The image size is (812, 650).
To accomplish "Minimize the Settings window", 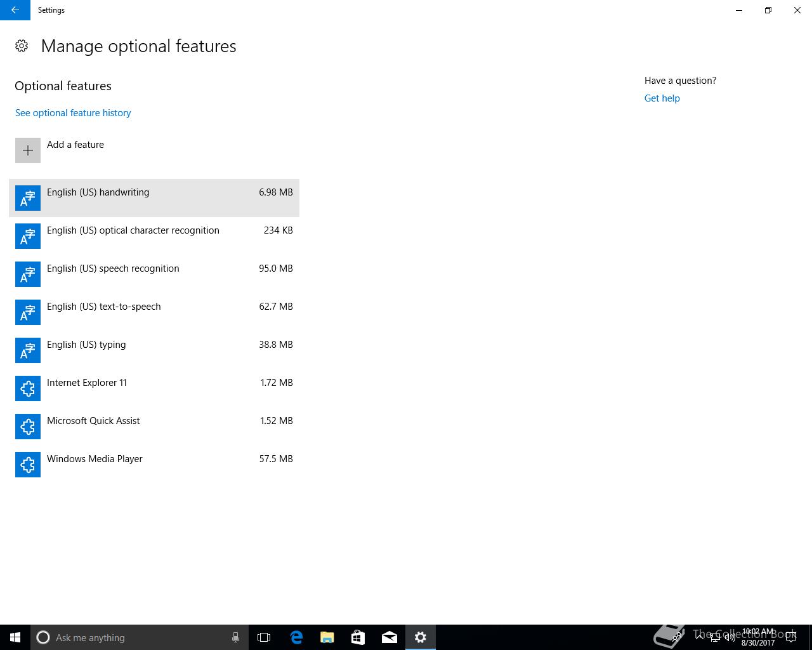I will 739,10.
